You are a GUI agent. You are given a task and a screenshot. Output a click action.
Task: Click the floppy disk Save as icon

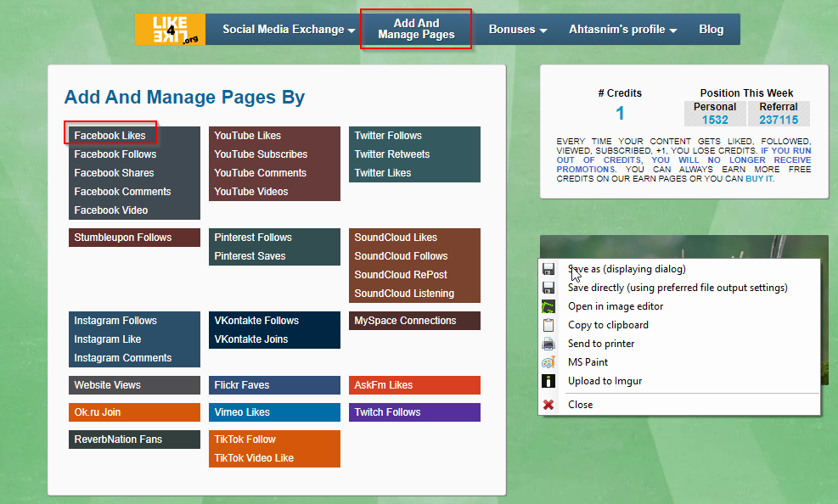[x=548, y=269]
